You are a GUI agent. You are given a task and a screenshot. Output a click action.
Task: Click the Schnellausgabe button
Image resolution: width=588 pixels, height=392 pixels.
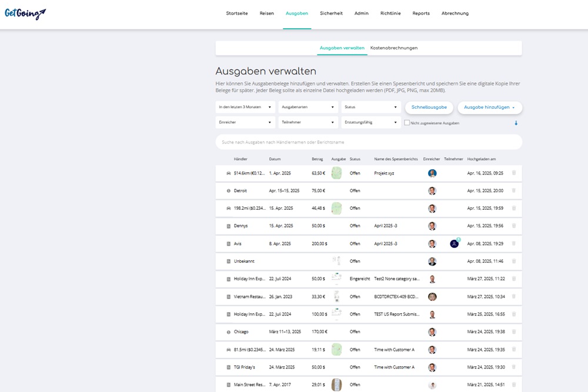pos(429,108)
